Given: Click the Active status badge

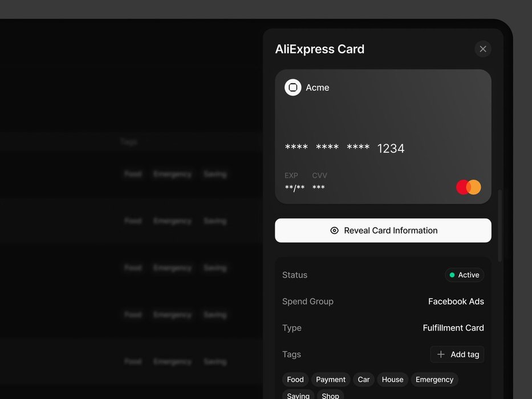Looking at the screenshot, I should [464, 275].
